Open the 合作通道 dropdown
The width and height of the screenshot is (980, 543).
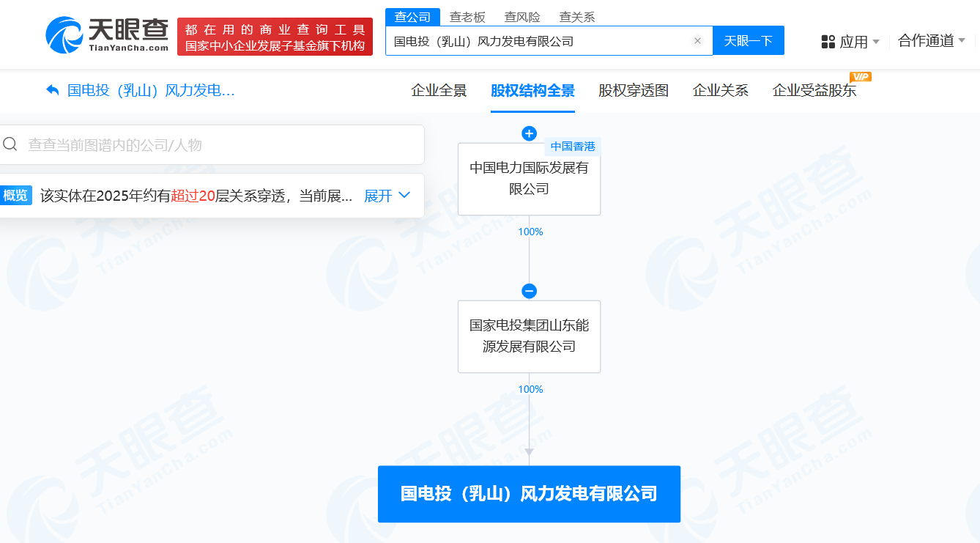coord(932,41)
